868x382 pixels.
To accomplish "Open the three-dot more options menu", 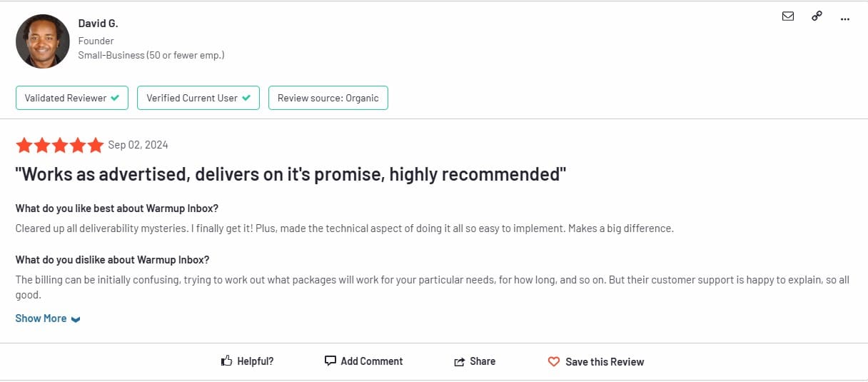I will pos(845,19).
